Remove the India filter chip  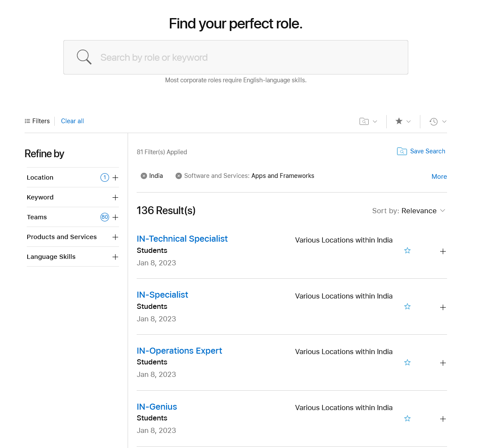coord(144,176)
